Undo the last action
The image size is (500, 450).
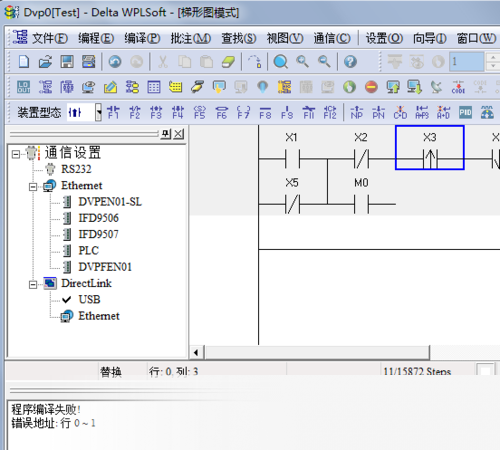coord(115,62)
